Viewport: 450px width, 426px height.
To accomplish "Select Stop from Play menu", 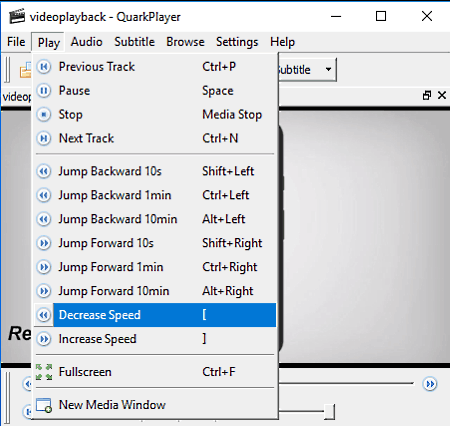I will [155, 115].
